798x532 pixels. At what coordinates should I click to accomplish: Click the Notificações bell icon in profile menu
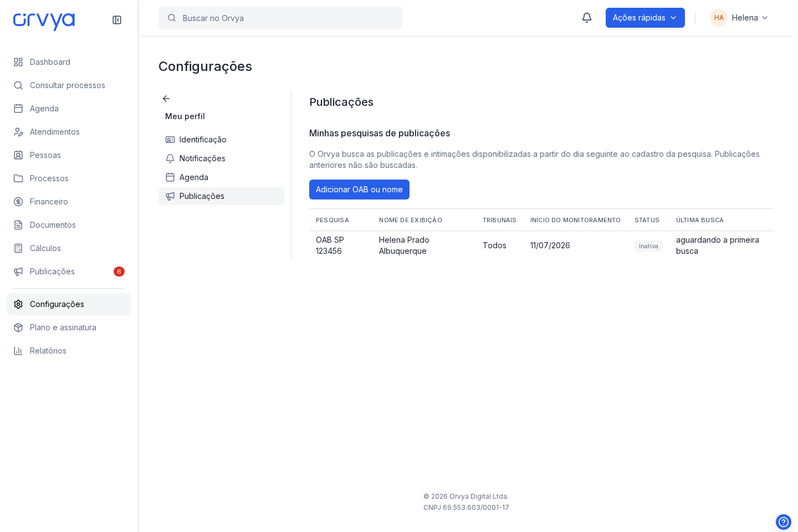coord(170,158)
